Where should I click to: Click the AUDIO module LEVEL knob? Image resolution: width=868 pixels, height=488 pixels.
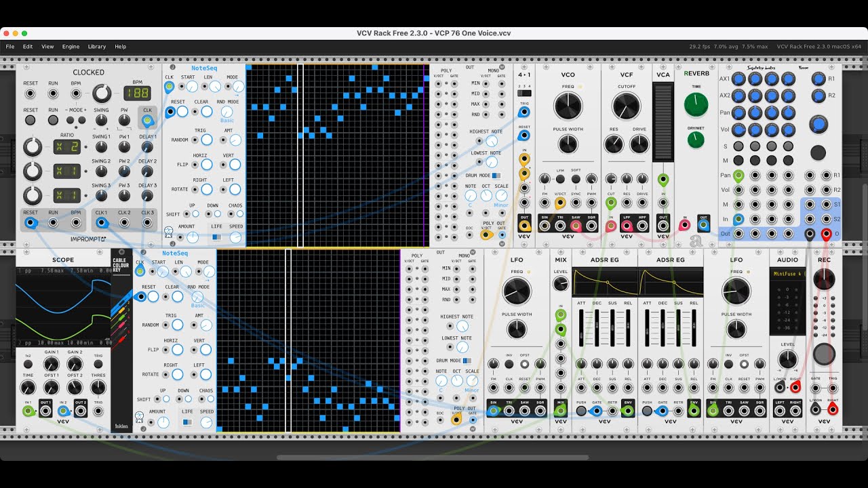tap(787, 359)
